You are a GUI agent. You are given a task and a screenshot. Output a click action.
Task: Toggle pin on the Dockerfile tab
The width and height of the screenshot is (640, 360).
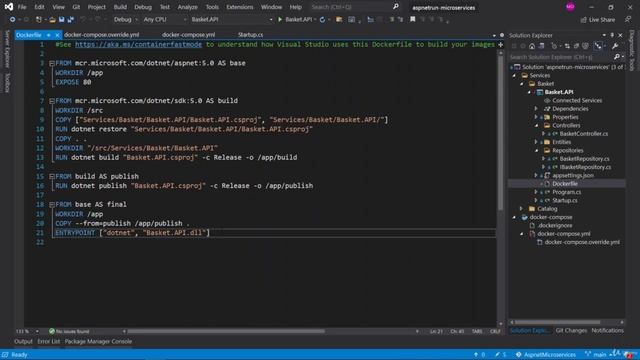point(48,35)
